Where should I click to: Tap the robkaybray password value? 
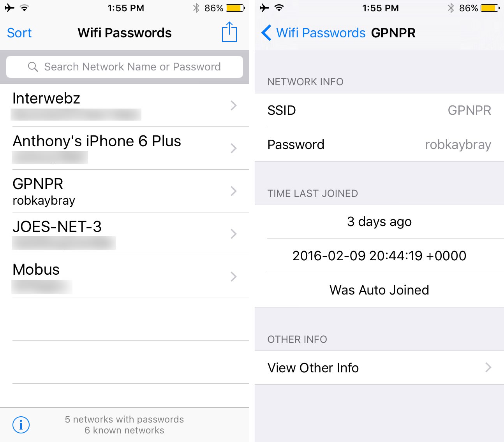tap(458, 145)
